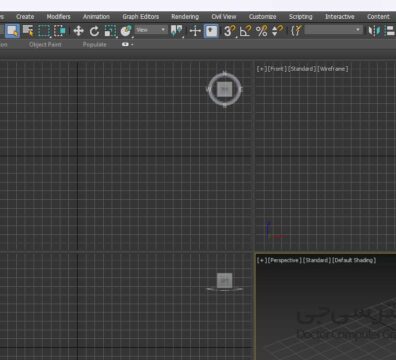Click the ribbon minimize toggle icon
396x360 pixels.
click(125, 44)
